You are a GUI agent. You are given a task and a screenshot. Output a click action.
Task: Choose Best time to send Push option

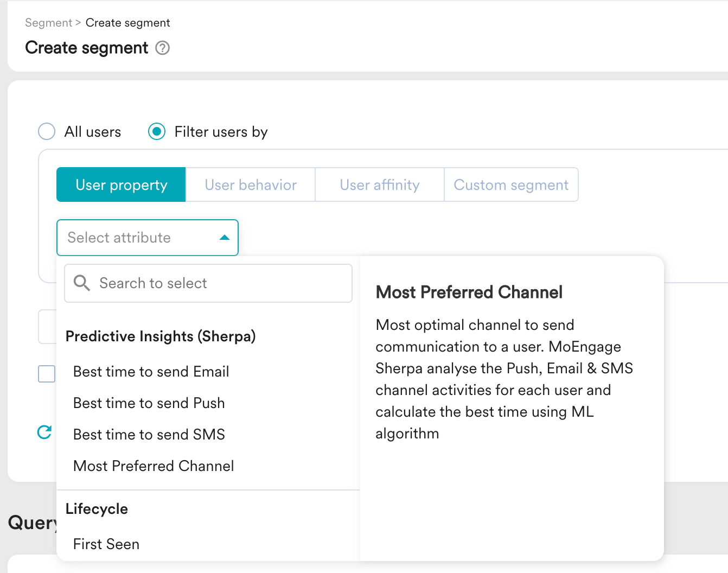149,403
